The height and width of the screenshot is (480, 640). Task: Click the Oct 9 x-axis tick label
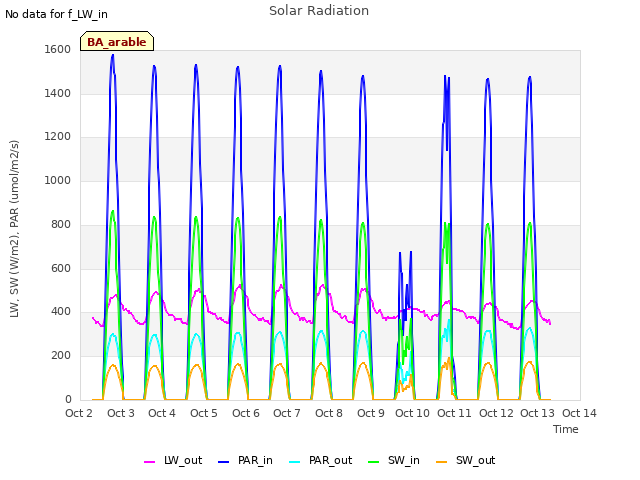[371, 413]
